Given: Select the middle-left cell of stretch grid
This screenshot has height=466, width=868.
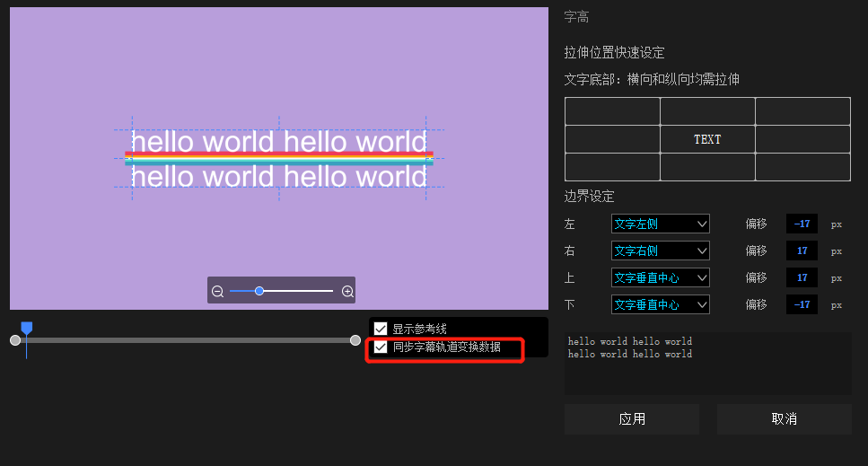Looking at the screenshot, I should 612,139.
